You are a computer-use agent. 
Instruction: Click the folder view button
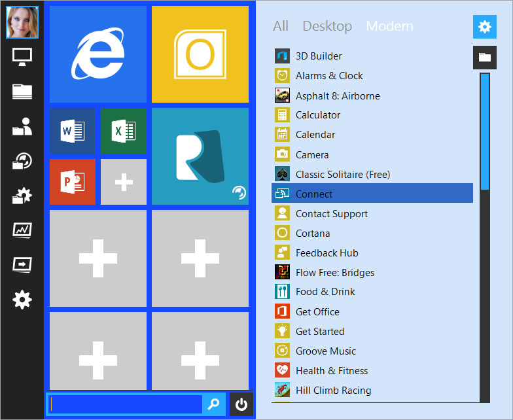click(484, 58)
